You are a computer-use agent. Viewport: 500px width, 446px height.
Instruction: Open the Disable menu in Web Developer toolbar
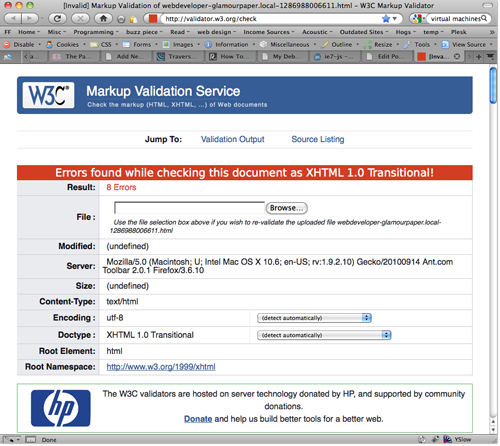[x=22, y=44]
